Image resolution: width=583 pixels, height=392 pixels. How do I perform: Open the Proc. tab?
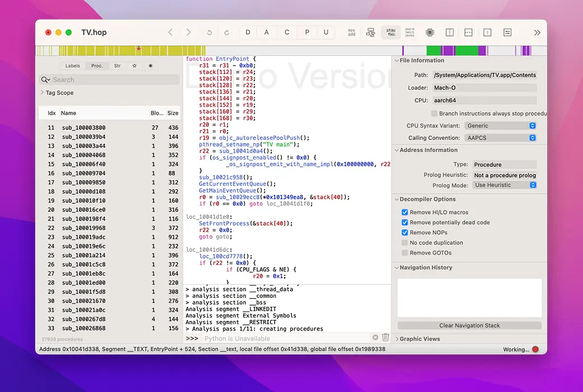[97, 66]
